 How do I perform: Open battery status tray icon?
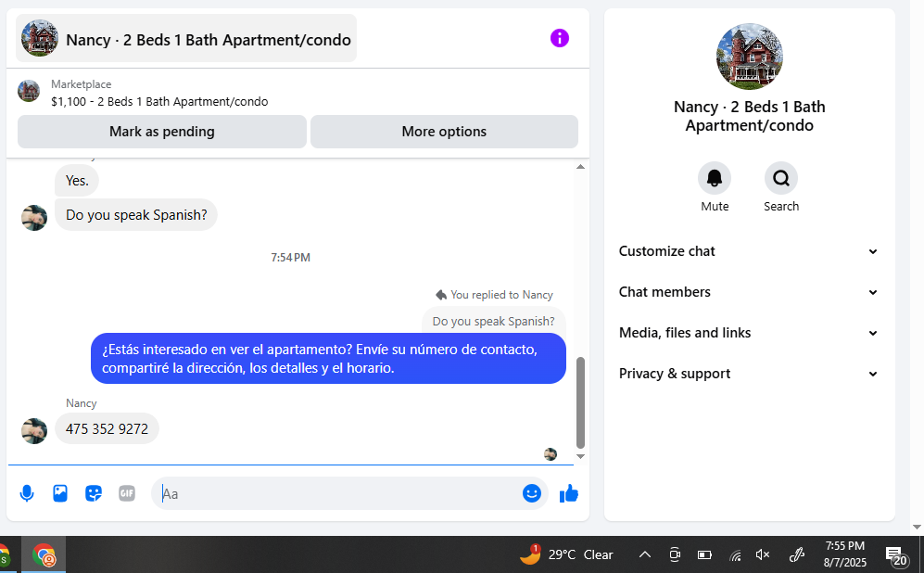coord(704,554)
